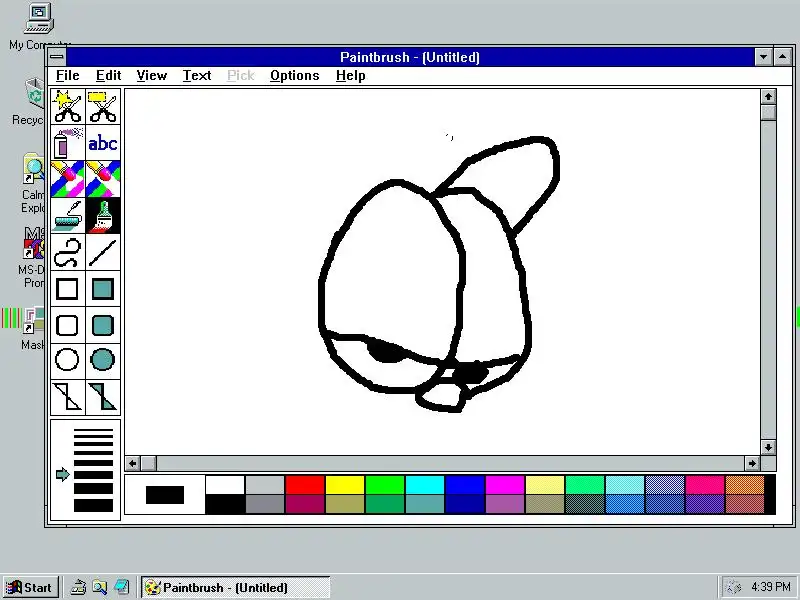Select the abc Text tool
This screenshot has width=800, height=600.
103,143
